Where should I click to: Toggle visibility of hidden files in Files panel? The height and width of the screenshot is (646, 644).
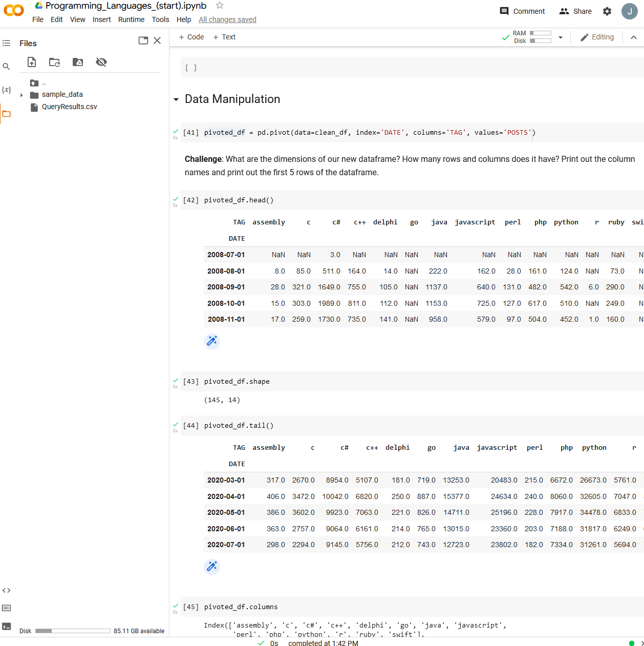coord(101,61)
